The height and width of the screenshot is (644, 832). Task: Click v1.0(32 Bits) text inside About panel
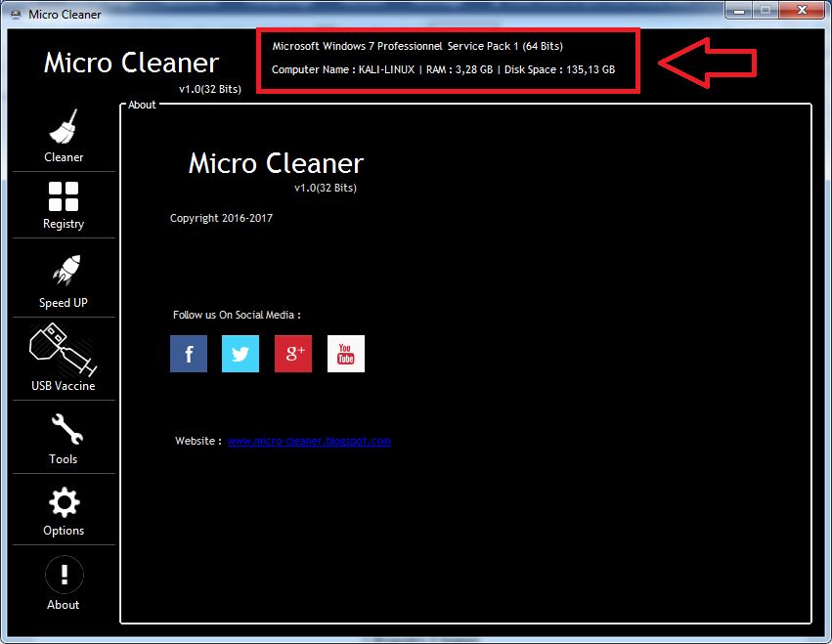point(326,188)
